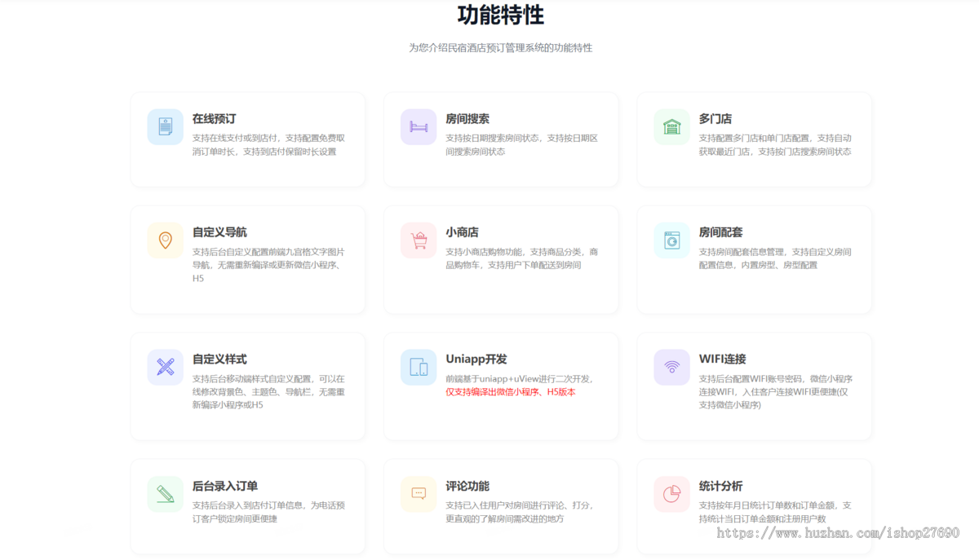Click the 自定义样式 pencil-ruler icon

(x=166, y=367)
